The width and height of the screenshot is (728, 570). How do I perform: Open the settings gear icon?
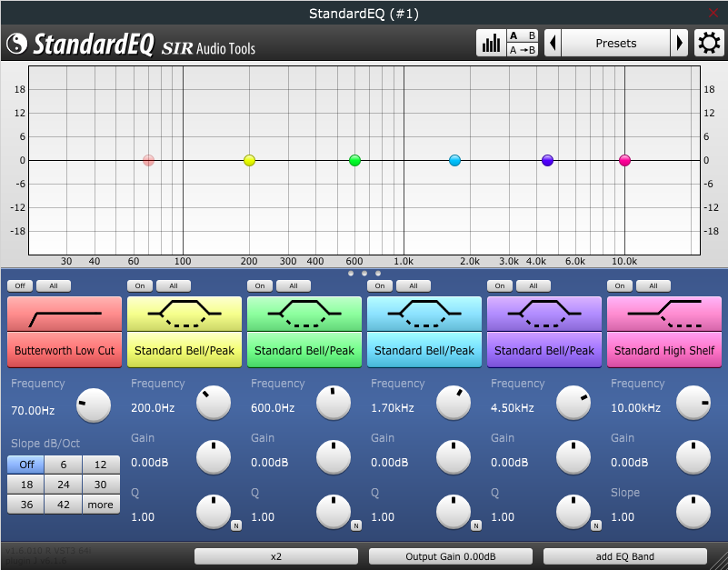709,44
